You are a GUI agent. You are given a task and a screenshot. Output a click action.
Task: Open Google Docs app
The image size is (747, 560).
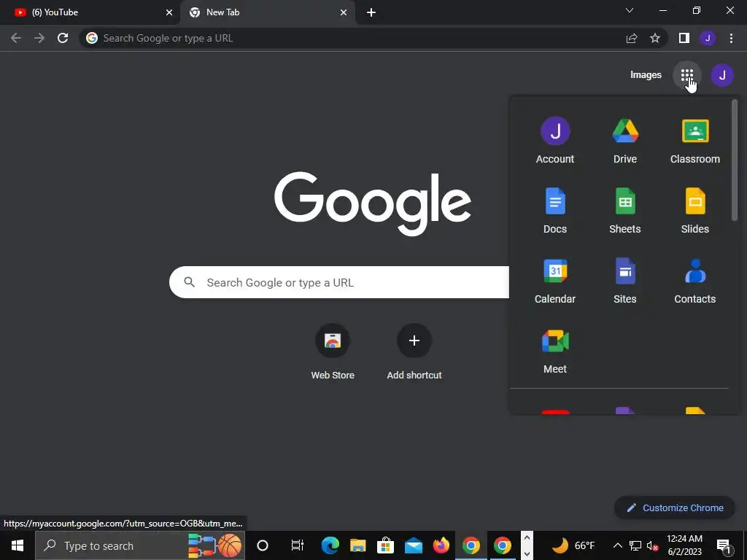555,211
